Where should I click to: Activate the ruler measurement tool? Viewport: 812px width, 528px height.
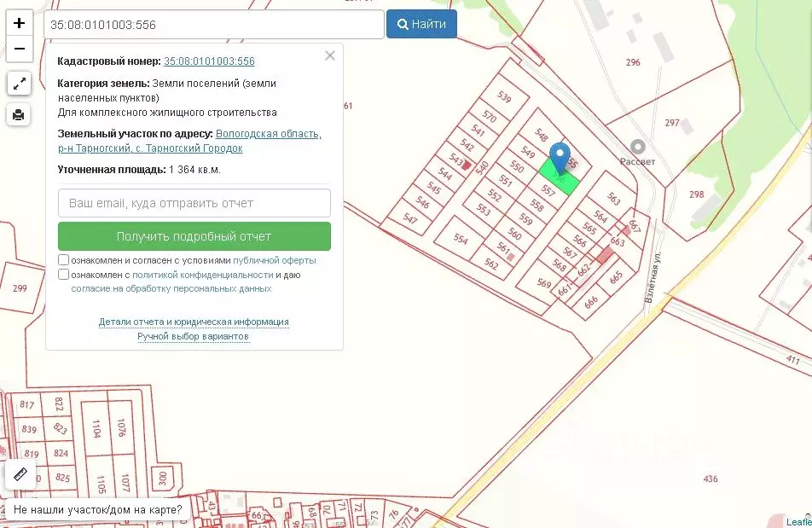coord(20,474)
